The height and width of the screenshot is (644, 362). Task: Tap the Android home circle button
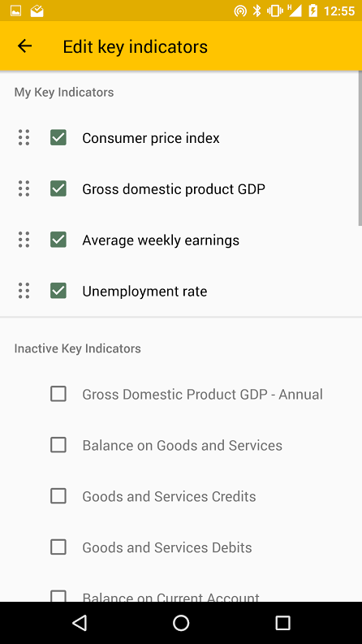[x=181, y=623]
